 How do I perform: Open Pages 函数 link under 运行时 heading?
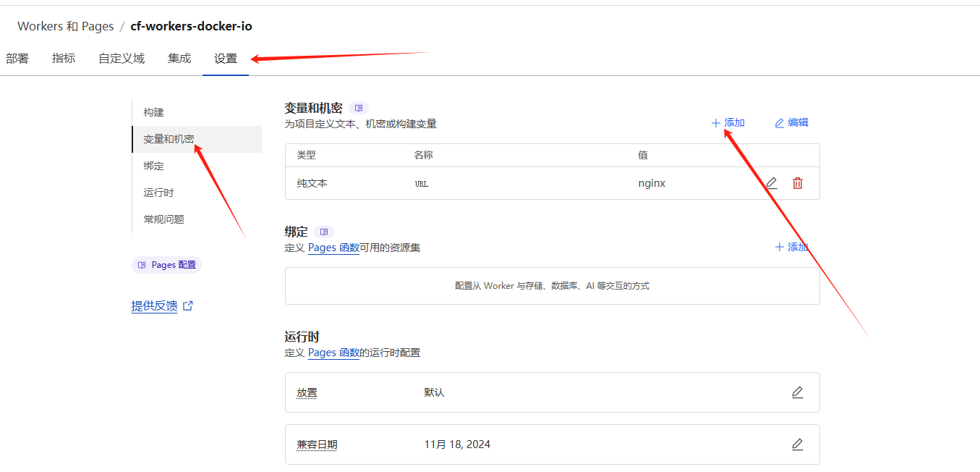click(x=333, y=353)
